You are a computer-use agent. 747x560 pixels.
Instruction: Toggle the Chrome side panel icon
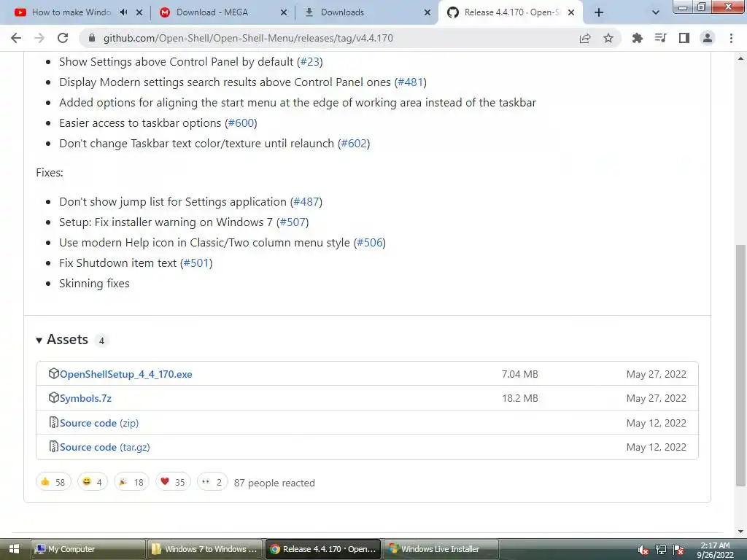(684, 38)
